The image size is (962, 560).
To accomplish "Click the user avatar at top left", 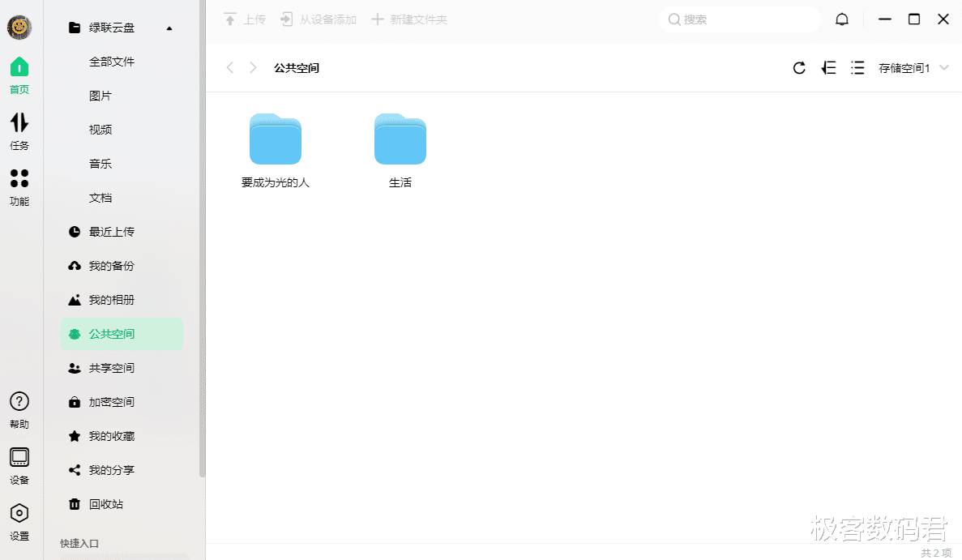I will click(19, 27).
